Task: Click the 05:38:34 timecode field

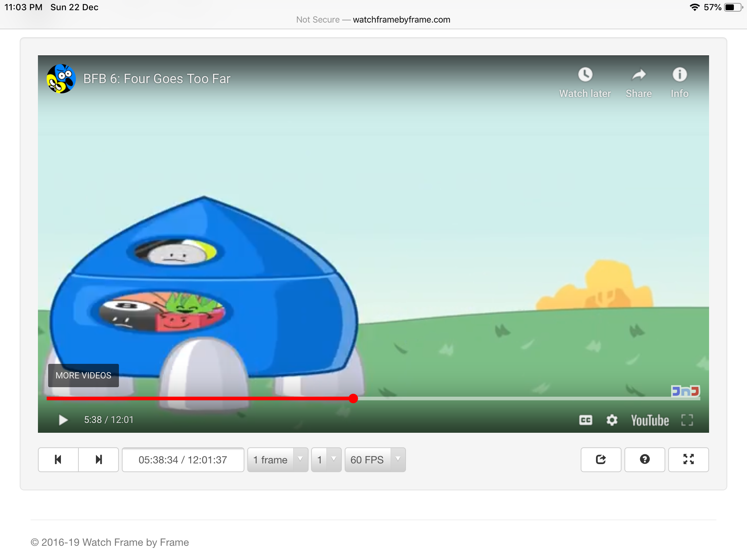Action: coord(183,459)
